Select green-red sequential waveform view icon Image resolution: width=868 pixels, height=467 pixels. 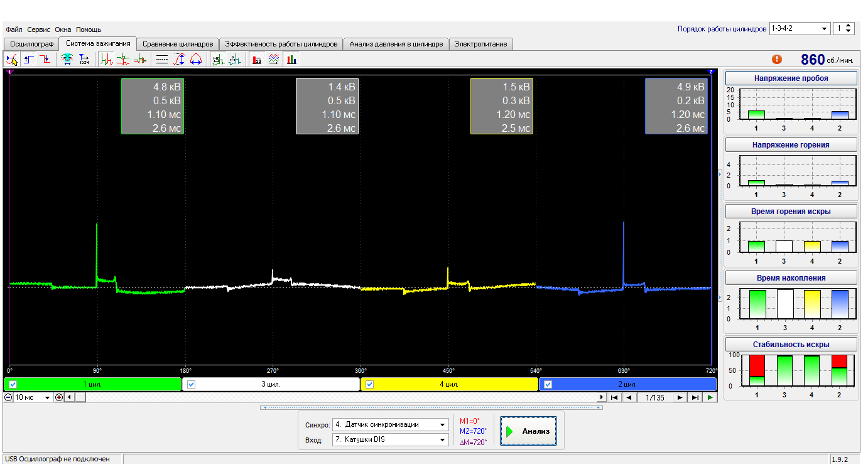107,60
